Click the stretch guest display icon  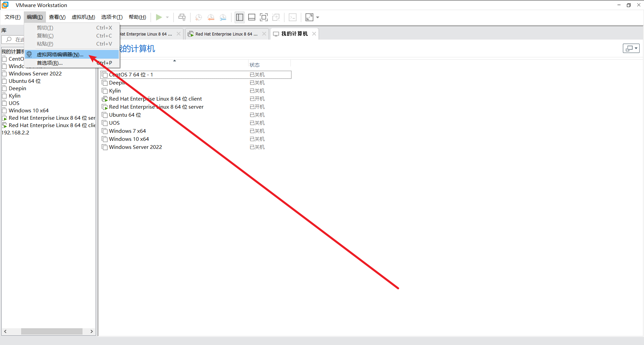(309, 17)
